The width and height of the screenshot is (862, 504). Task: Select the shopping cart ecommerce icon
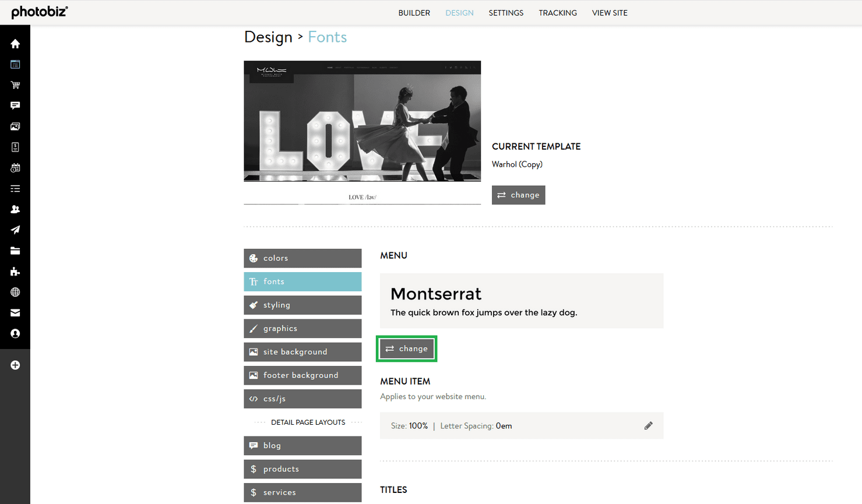click(15, 85)
